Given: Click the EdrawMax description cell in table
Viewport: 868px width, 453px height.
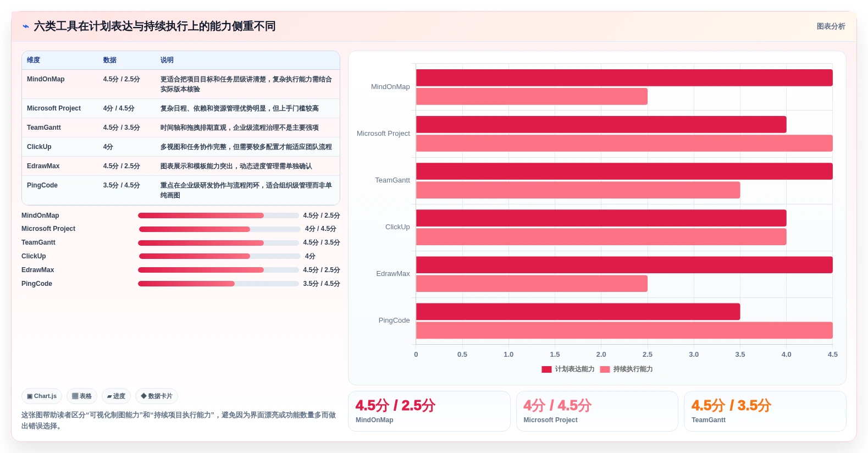Looking at the screenshot, I should tap(236, 166).
